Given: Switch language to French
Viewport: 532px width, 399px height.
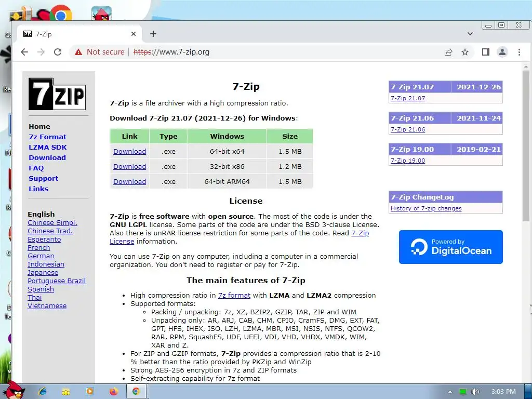Looking at the screenshot, I should click(38, 248).
